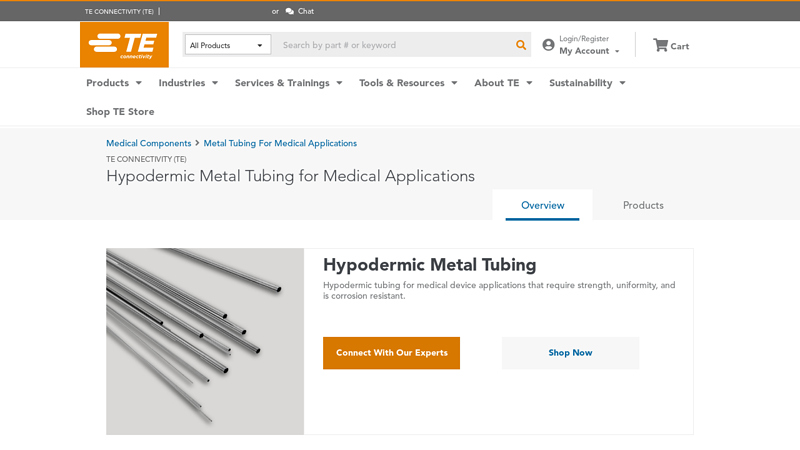The width and height of the screenshot is (800, 450).
Task: Open the About TE menu
Action: (497, 83)
